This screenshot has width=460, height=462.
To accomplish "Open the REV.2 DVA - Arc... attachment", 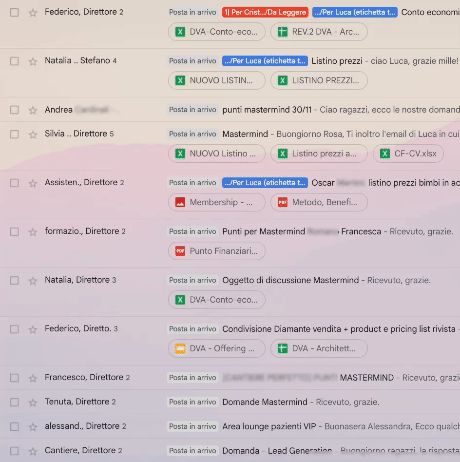I will point(319,32).
